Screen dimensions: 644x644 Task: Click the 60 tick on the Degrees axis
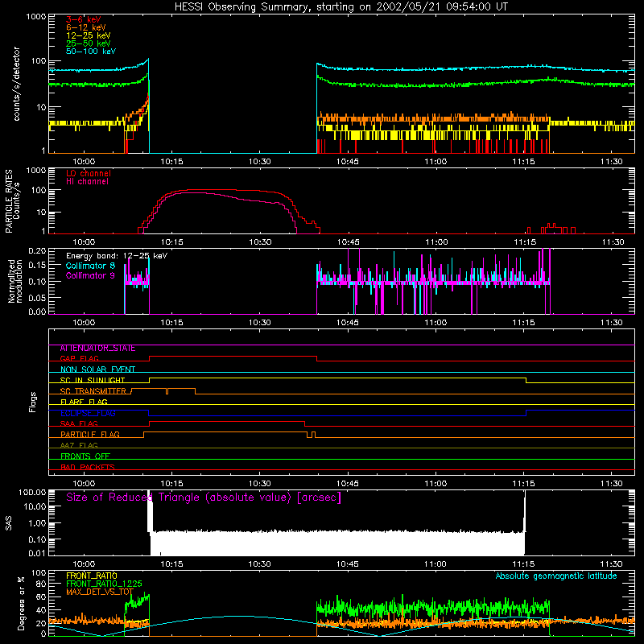pyautogui.click(x=41, y=597)
